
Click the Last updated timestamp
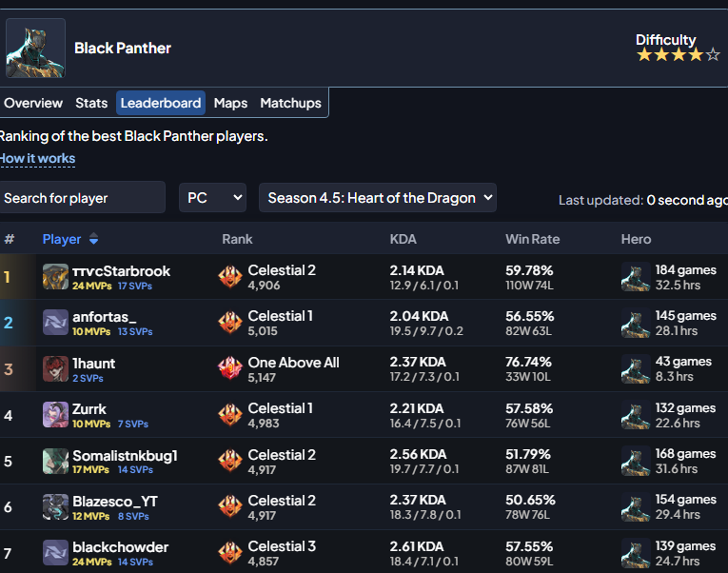[643, 200]
